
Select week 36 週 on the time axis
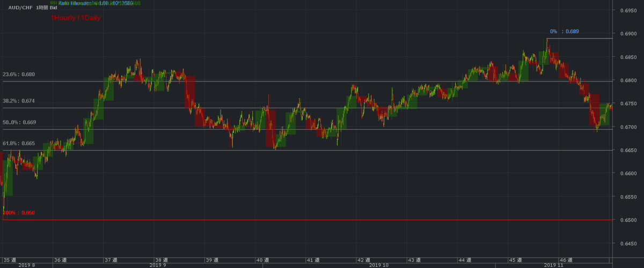tap(61, 260)
